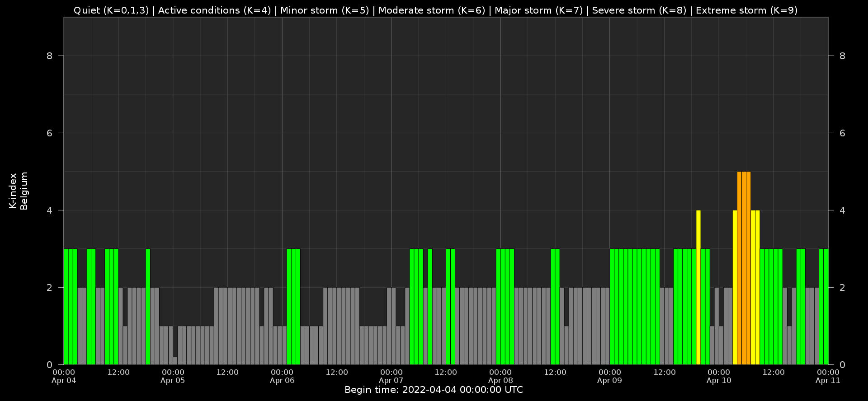Viewport: 868px width, 401px height.
Task: Click the left y-axis tick label "8"
Action: tap(50, 56)
